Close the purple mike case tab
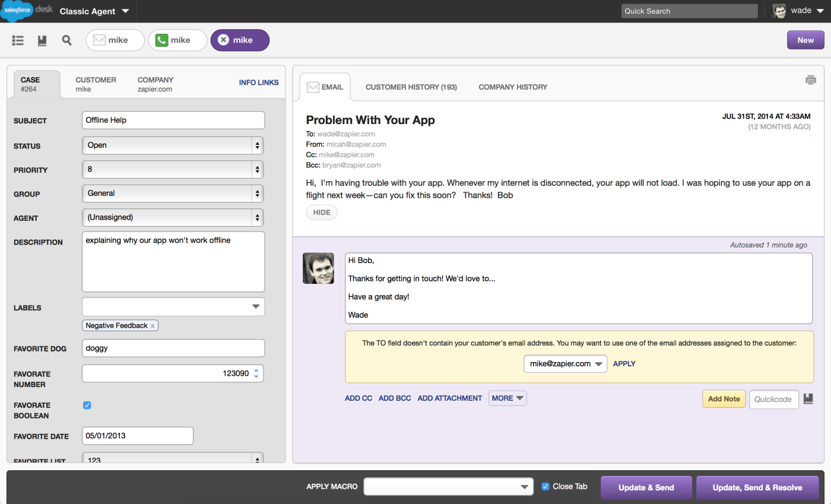 223,40
